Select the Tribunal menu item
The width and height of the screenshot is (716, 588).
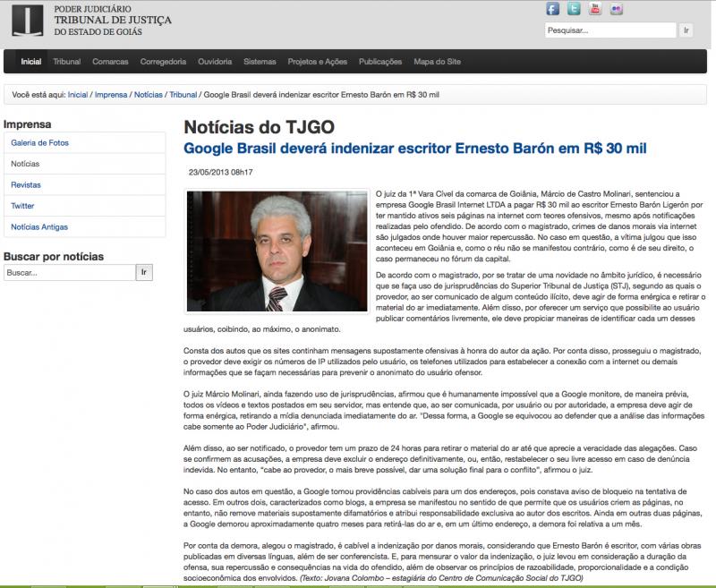(67, 61)
